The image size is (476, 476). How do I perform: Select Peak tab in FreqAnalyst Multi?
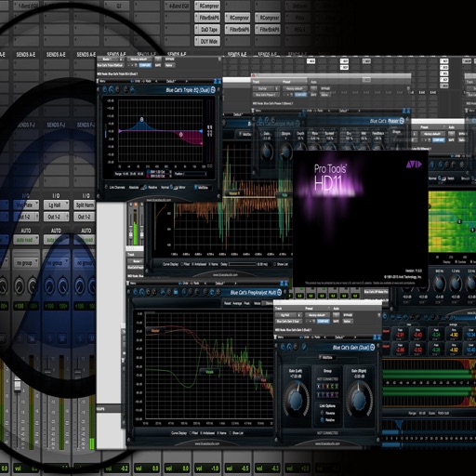click(x=247, y=303)
